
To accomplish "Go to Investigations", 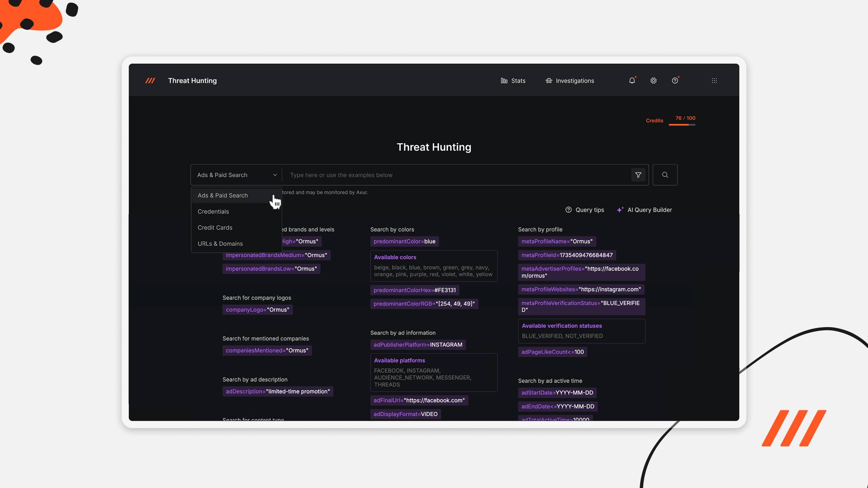I will [570, 80].
